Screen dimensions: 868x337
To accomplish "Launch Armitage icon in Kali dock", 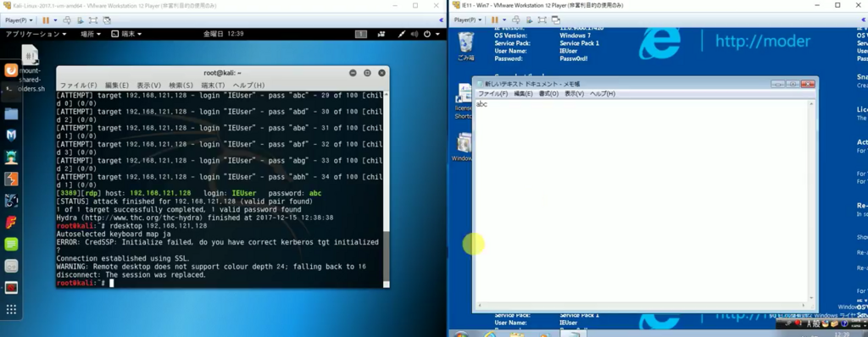I will [x=11, y=157].
